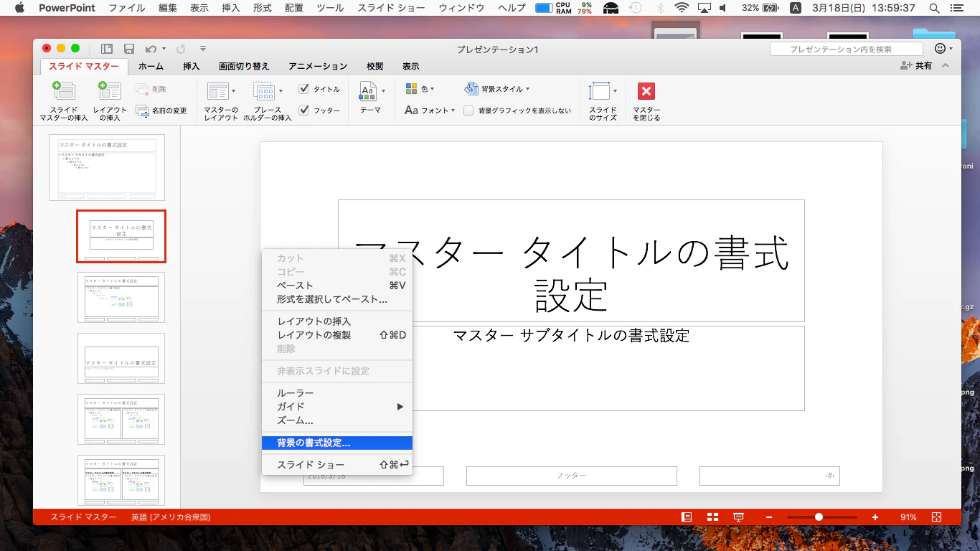Choose 背景の書式設定... in context menu
Image resolution: width=980 pixels, height=551 pixels.
click(337, 443)
